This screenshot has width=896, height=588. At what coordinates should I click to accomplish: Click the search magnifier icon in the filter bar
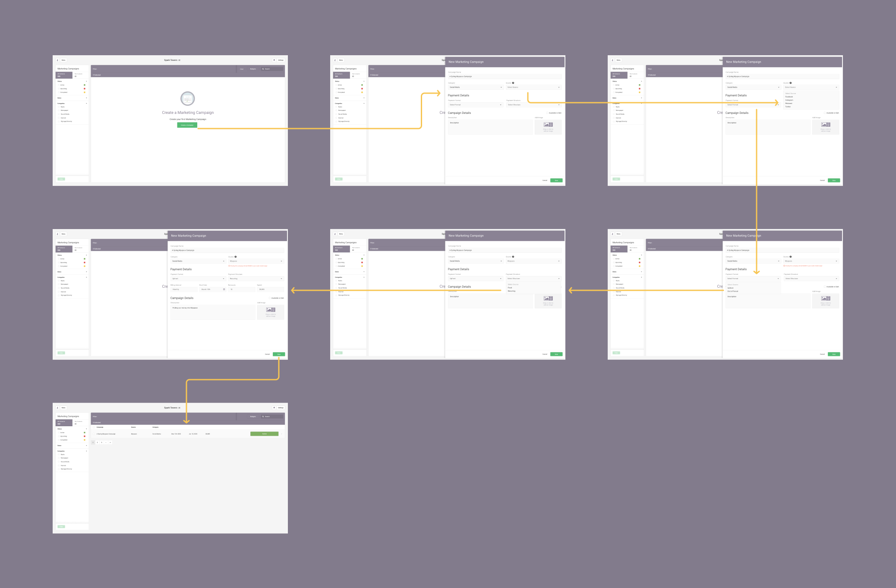tap(263, 69)
